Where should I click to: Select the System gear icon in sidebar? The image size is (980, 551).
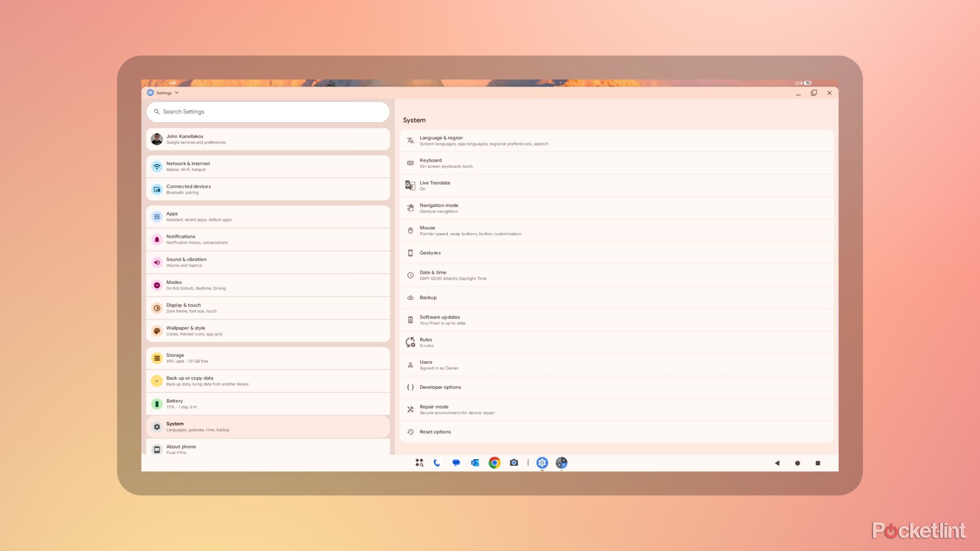(157, 427)
